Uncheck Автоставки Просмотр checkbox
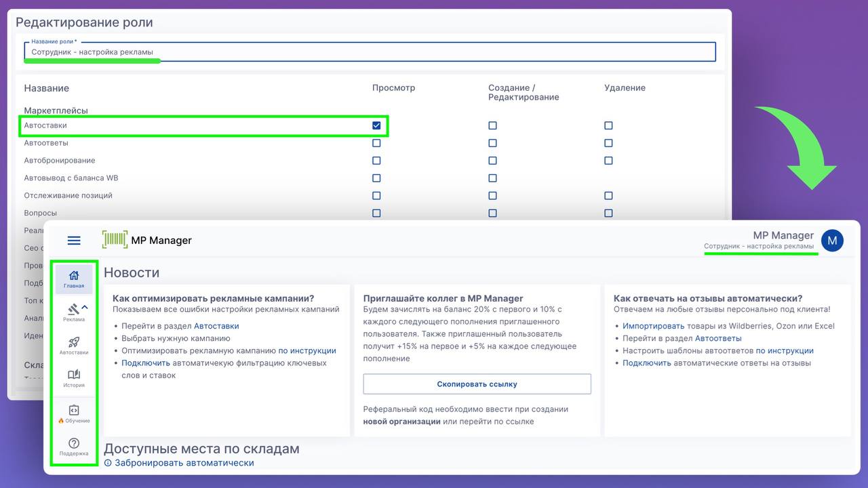Image resolution: width=868 pixels, height=488 pixels. pyautogui.click(x=376, y=125)
